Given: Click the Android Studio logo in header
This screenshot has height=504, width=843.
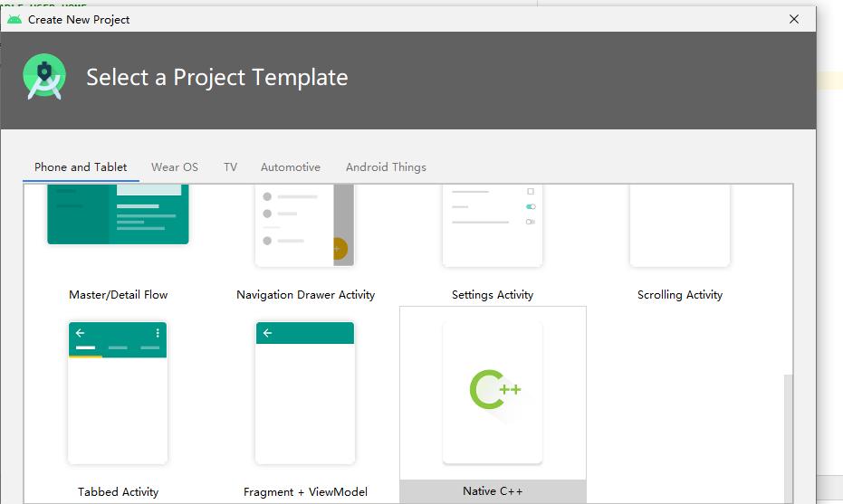Looking at the screenshot, I should tap(44, 76).
